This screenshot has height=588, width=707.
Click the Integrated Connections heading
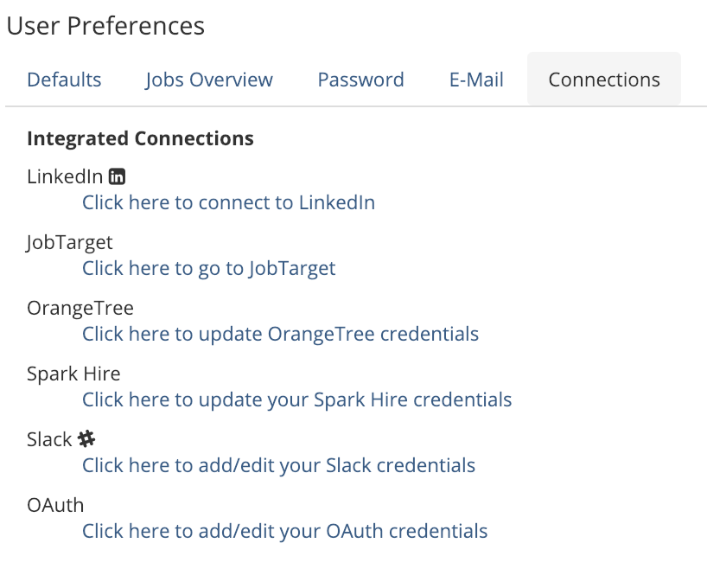(140, 138)
